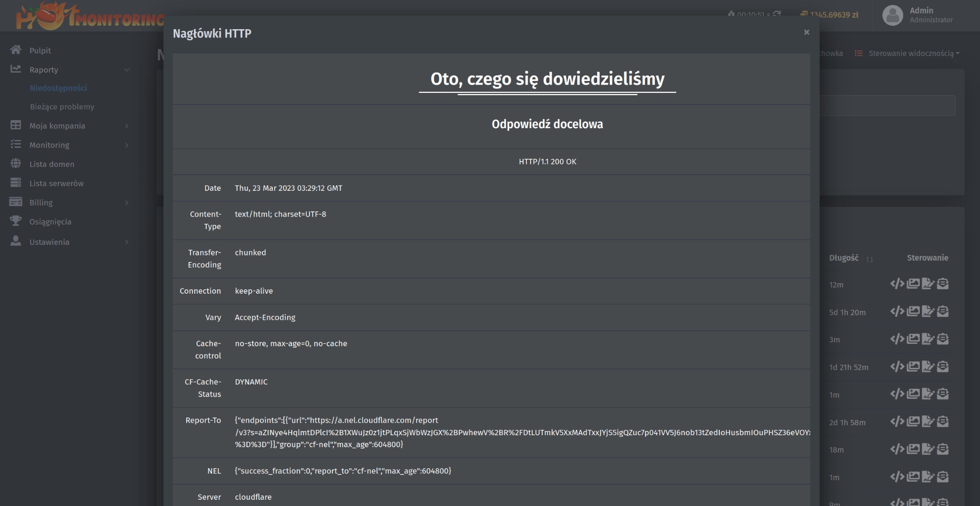Click the code icon in the 2d 1h 58m row
The height and width of the screenshot is (506, 980).
pos(897,422)
